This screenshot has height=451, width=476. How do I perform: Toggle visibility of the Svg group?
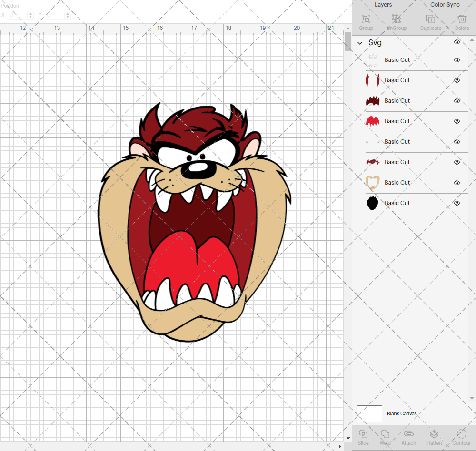coord(457,42)
